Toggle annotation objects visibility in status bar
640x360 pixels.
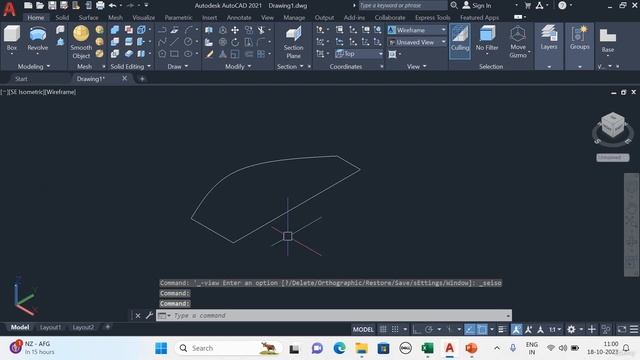click(x=516, y=329)
